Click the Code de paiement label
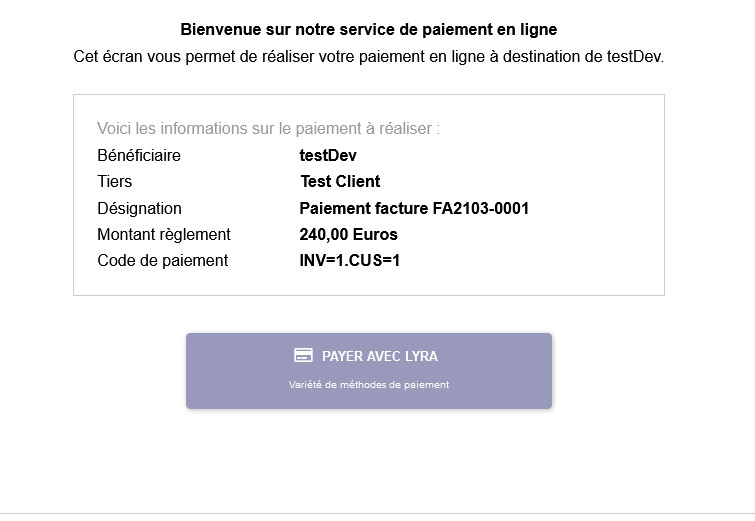The height and width of the screenshot is (521, 755). [162, 261]
